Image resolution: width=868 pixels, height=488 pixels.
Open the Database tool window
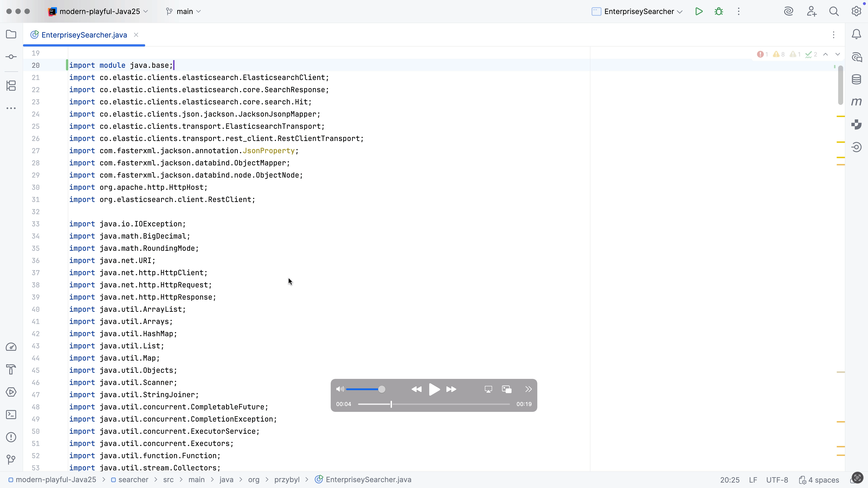coord(856,79)
